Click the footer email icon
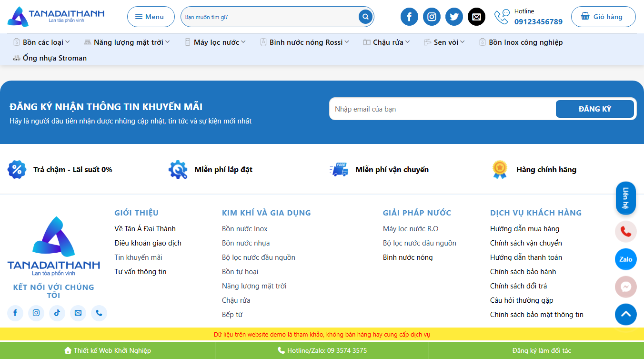This screenshot has width=644, height=359. coord(78,313)
